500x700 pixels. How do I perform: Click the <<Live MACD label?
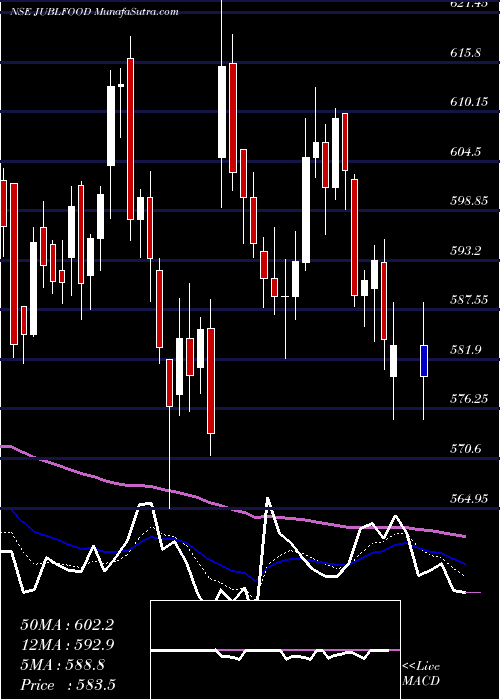pyautogui.click(x=421, y=674)
